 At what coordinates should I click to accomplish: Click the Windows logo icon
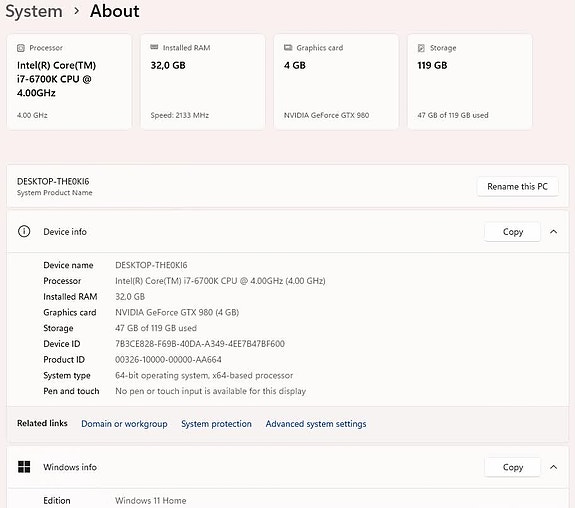pos(24,467)
